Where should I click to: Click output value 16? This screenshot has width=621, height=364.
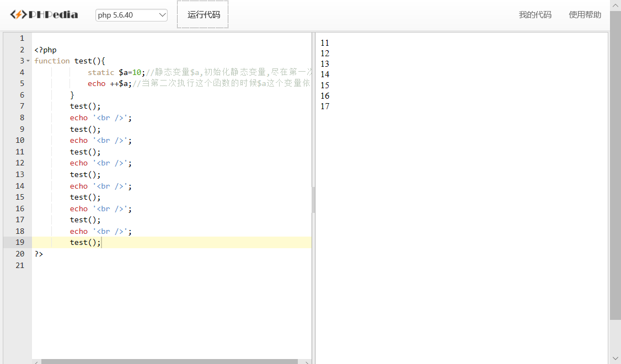point(325,96)
